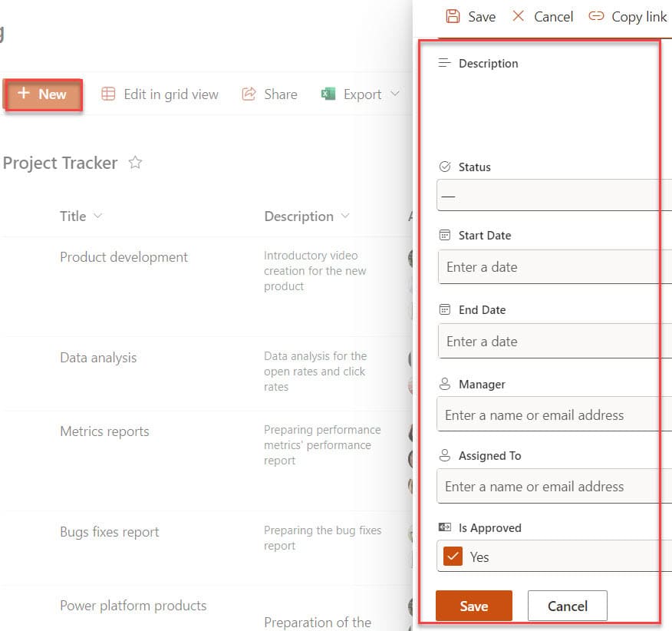Viewport: 672px width, 631px height.
Task: Click the Title column header
Action: [73, 216]
